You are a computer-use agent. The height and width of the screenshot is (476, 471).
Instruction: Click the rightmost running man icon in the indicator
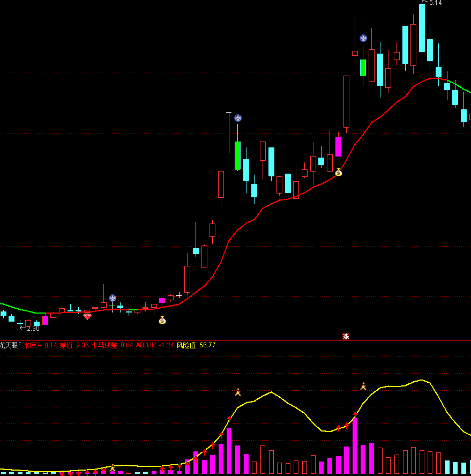click(x=363, y=386)
